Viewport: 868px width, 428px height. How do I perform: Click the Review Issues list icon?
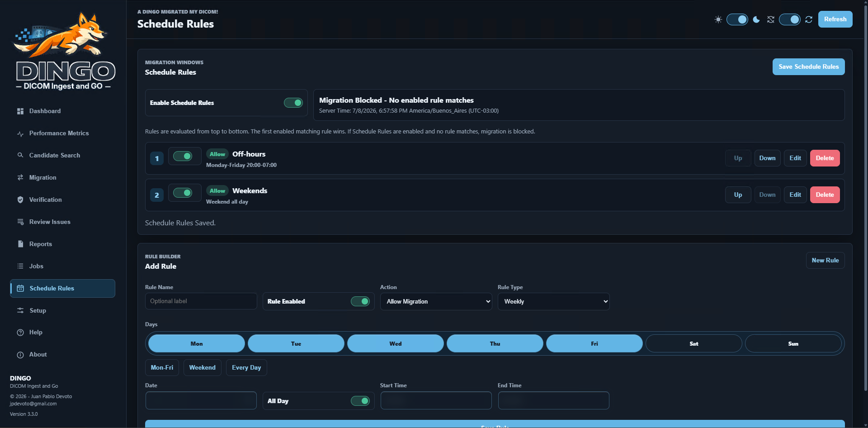coord(20,222)
